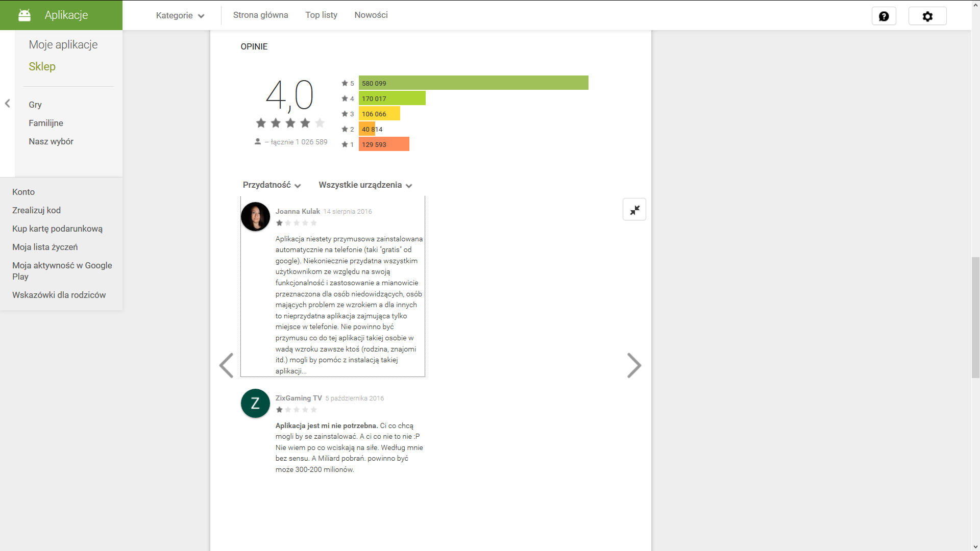The height and width of the screenshot is (551, 980).
Task: Open the Nowości tab
Action: 371,15
